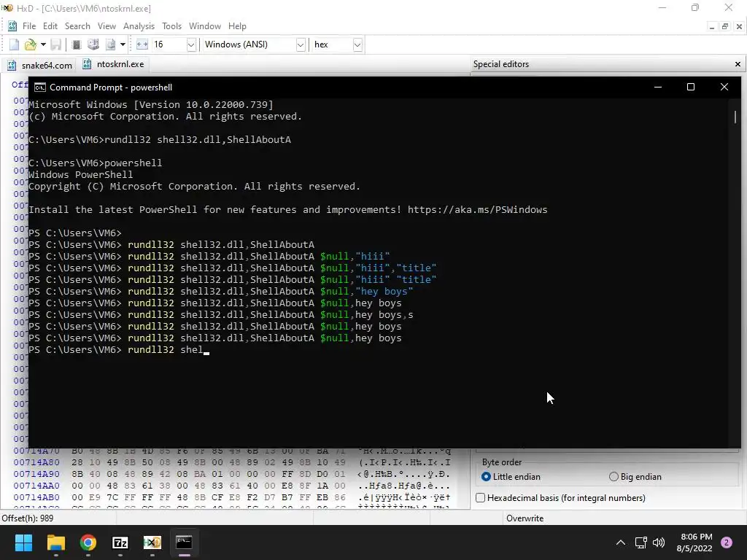Open the notification badge showing 2

coord(727,542)
